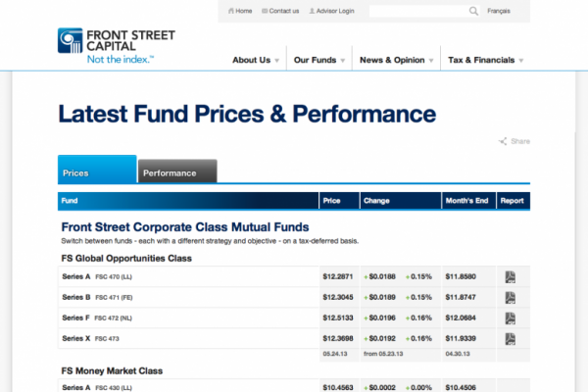Expand the Our Funds dropdown

coord(318,60)
